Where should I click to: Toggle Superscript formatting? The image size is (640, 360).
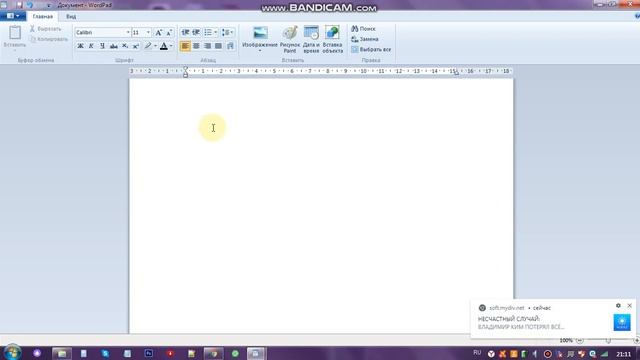(x=136, y=46)
